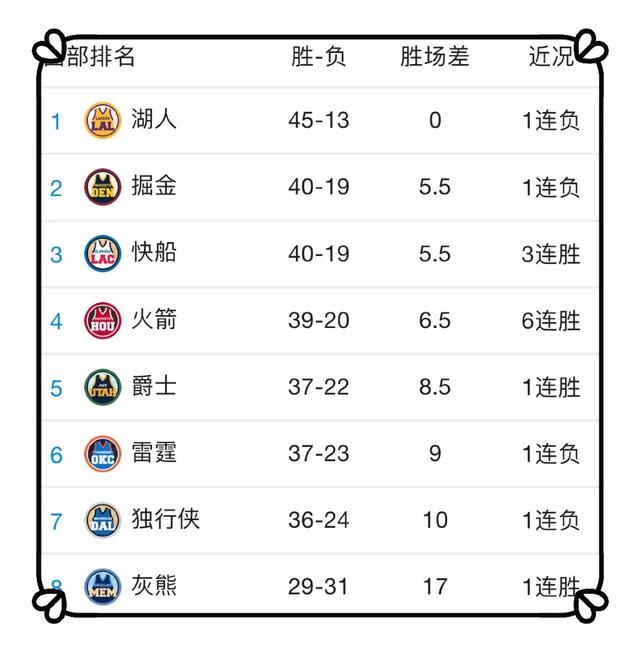
Task: Select the Rockets HOU team logo
Action: 103,320
